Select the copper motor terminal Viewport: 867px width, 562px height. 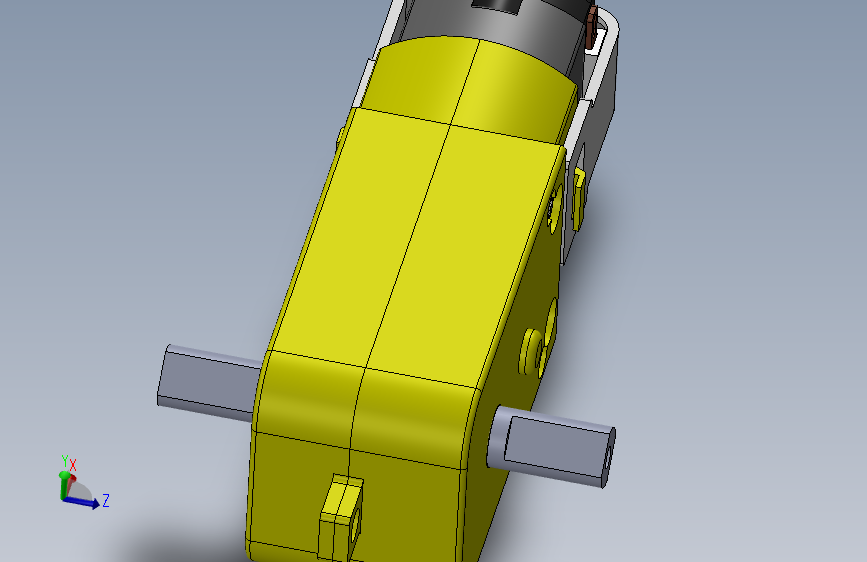tap(593, 28)
